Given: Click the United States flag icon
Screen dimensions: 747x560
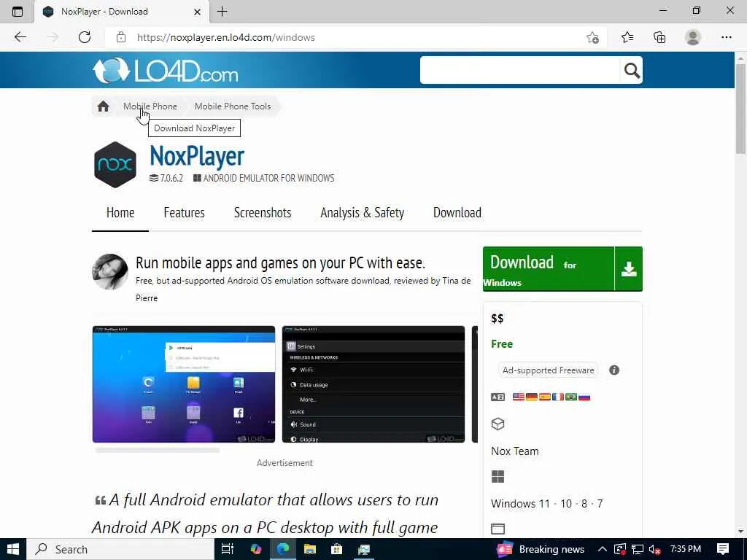Looking at the screenshot, I should coord(519,397).
